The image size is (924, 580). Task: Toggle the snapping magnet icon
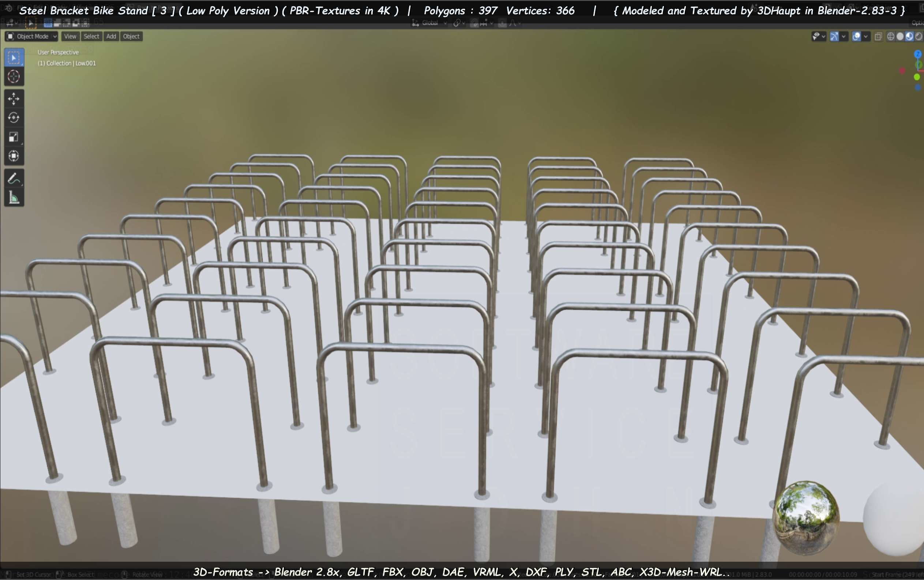pos(475,23)
